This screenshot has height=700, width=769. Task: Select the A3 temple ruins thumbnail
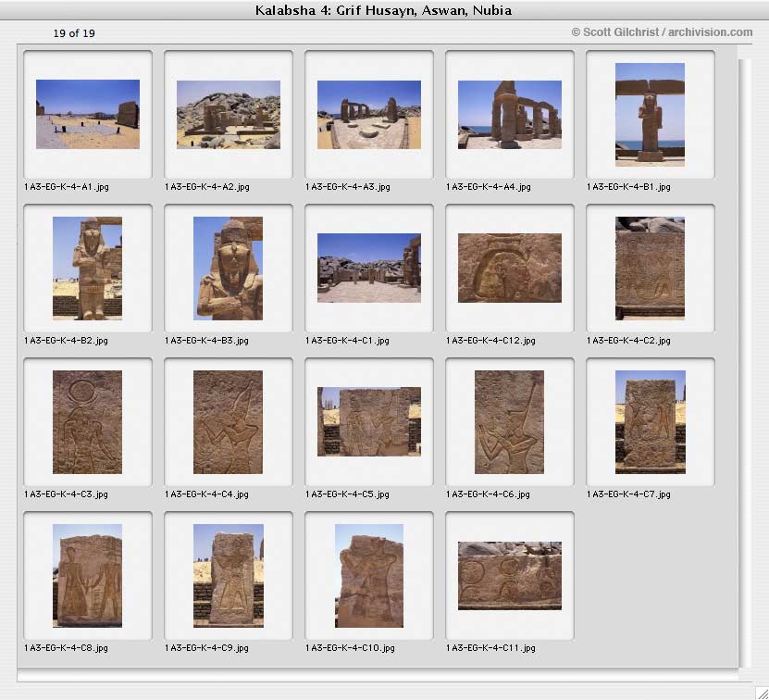(369, 115)
